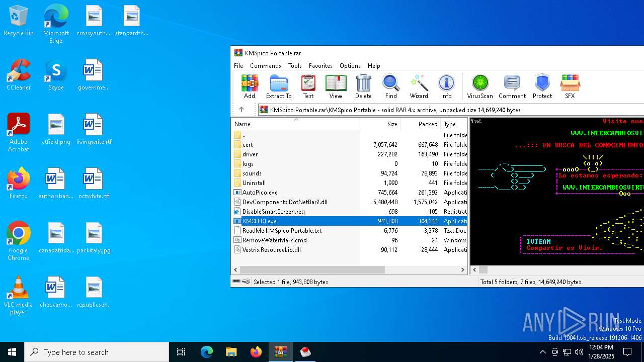
Task: Click the Delete toolbar icon
Action: [x=363, y=86]
